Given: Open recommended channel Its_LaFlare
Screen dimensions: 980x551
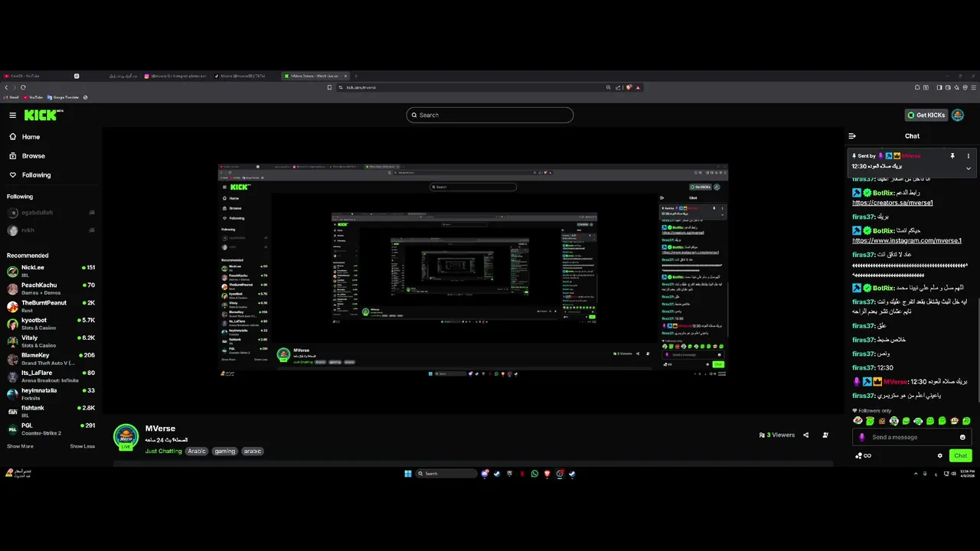Looking at the screenshot, I should coord(51,377).
